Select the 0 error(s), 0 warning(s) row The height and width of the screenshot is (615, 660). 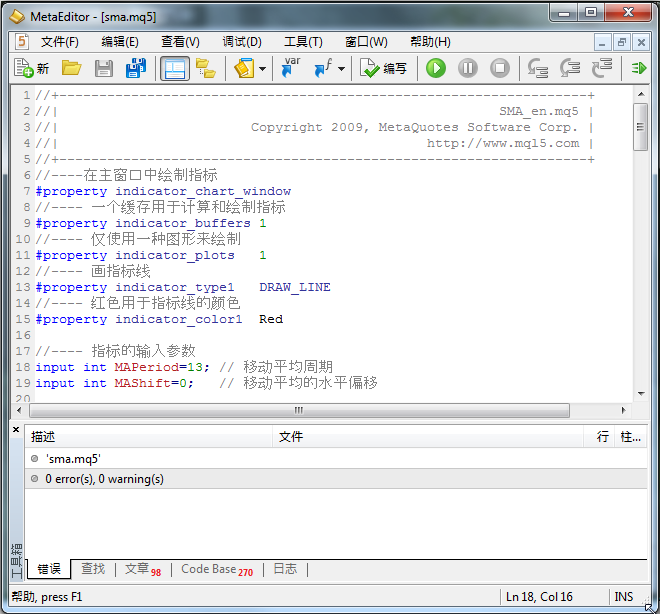click(x=336, y=479)
